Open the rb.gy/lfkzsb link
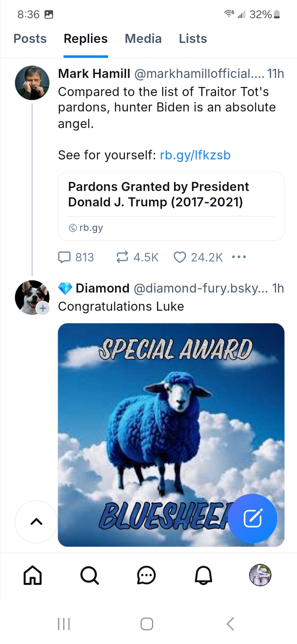Viewport: 297px width, 644px height. 195,155
